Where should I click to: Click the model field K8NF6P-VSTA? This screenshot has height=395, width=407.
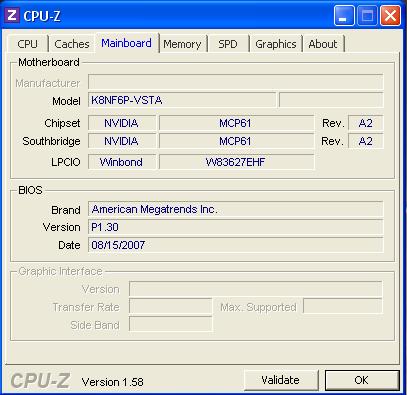pyautogui.click(x=182, y=100)
